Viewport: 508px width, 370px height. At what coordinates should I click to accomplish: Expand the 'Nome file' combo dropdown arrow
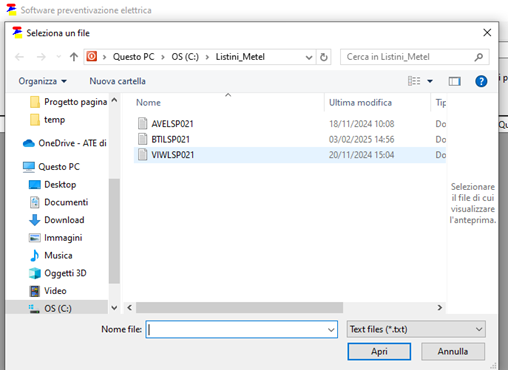tap(331, 330)
